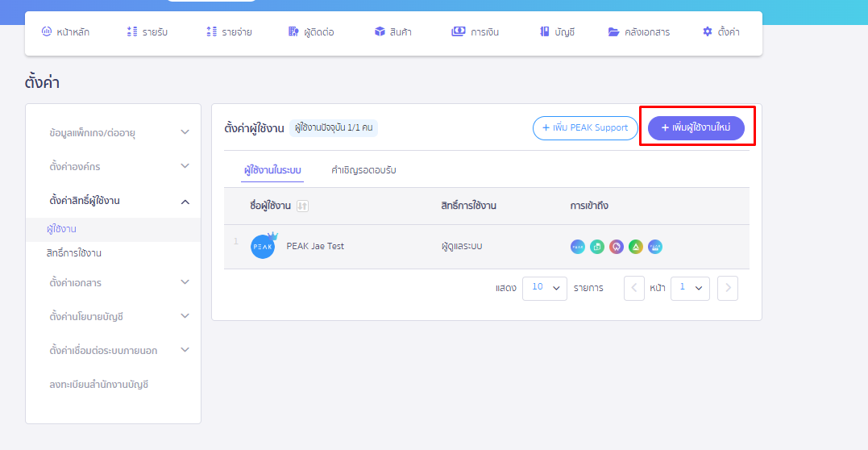The width and height of the screenshot is (868, 450).
Task: Collapse the ตั้งค่าสิทธิ์ผู้ใช้งาน sidebar section
Action: pyautogui.click(x=185, y=201)
